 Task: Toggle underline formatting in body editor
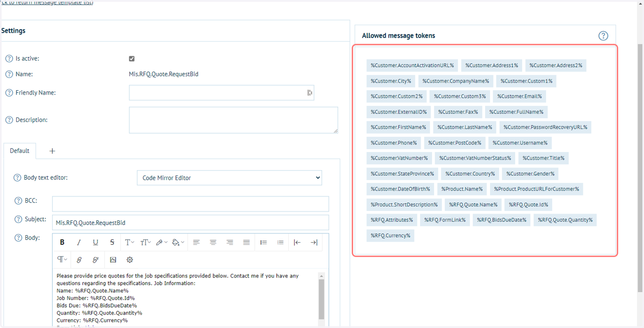tap(96, 243)
